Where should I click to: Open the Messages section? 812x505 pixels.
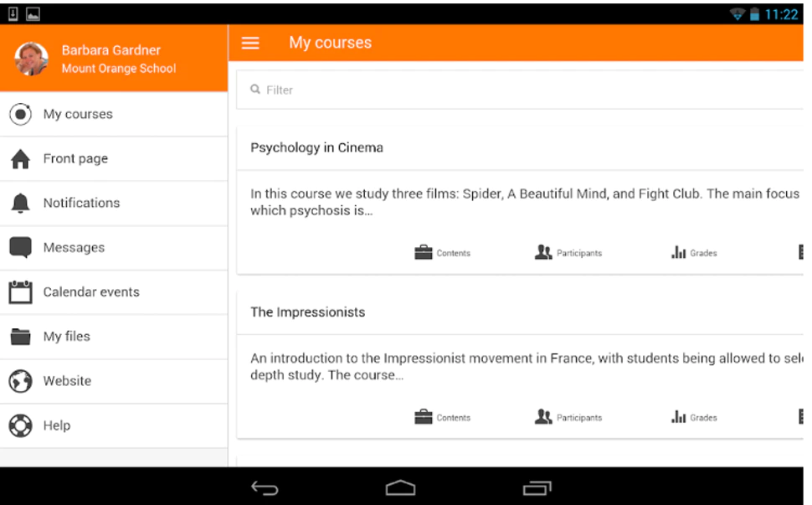coord(74,247)
